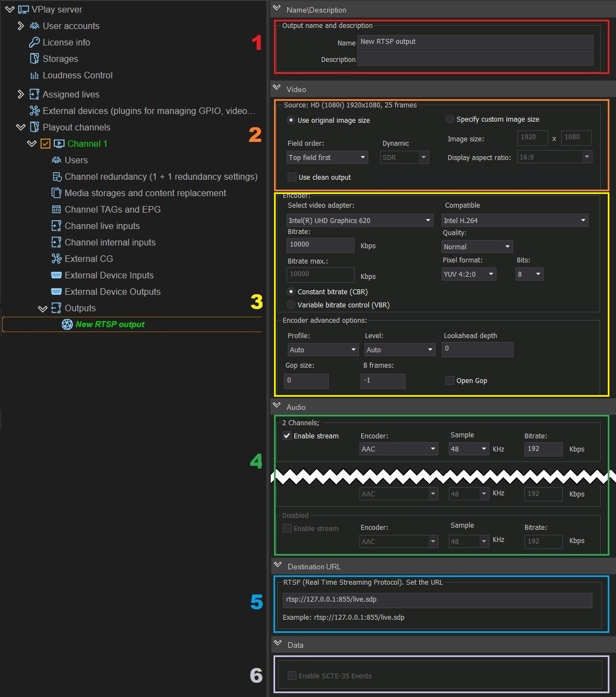Collapse the Video section header
The height and width of the screenshot is (697, 616).
277,88
